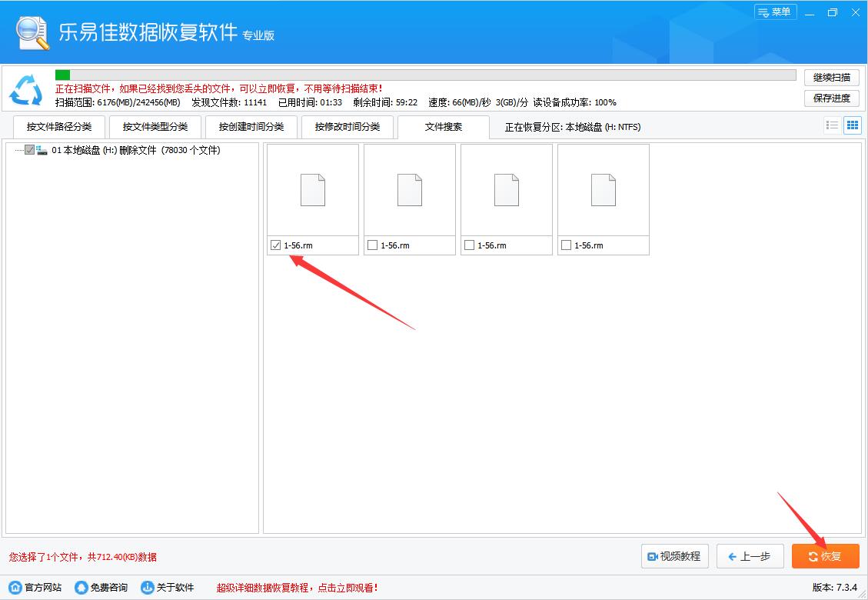
Task: Switch to 按文件路径分类 tab
Action: [57, 126]
